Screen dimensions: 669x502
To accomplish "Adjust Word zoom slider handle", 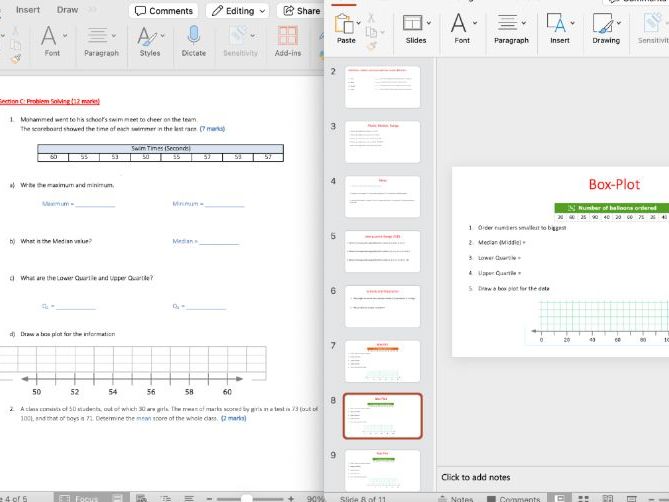I will click(x=246, y=499).
